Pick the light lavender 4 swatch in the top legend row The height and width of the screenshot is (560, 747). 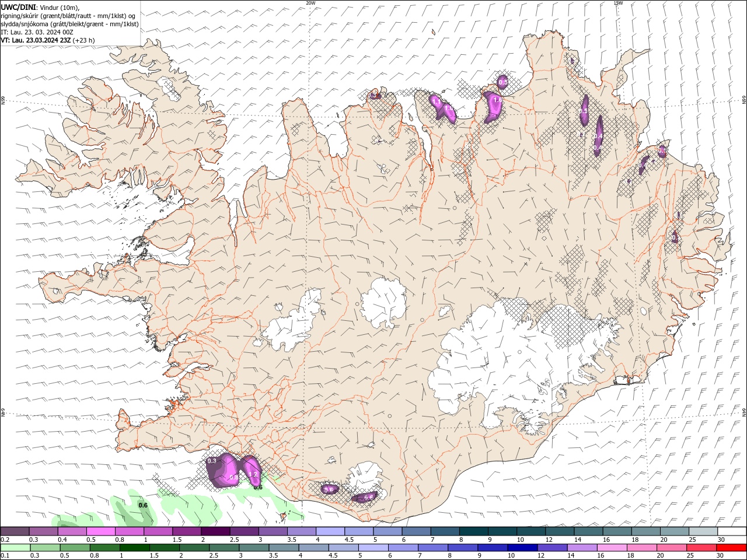330,531
